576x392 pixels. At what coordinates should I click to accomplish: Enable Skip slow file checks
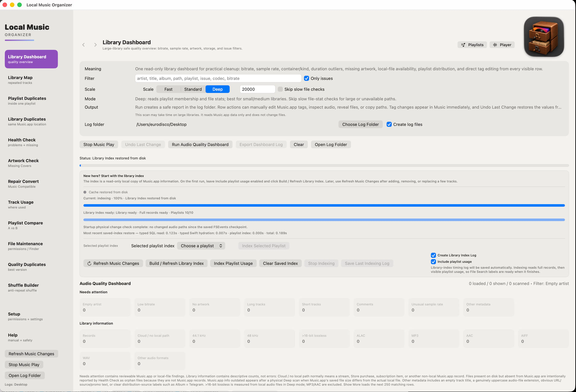(x=280, y=89)
